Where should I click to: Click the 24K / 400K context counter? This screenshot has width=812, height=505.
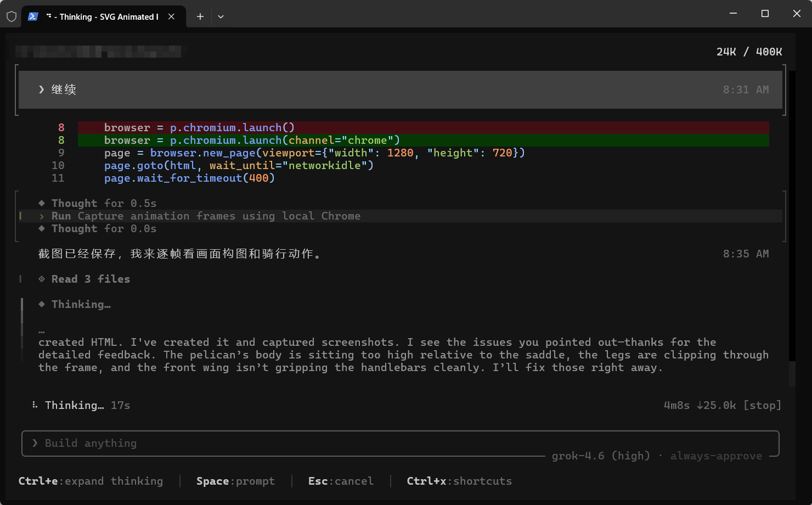(x=749, y=52)
